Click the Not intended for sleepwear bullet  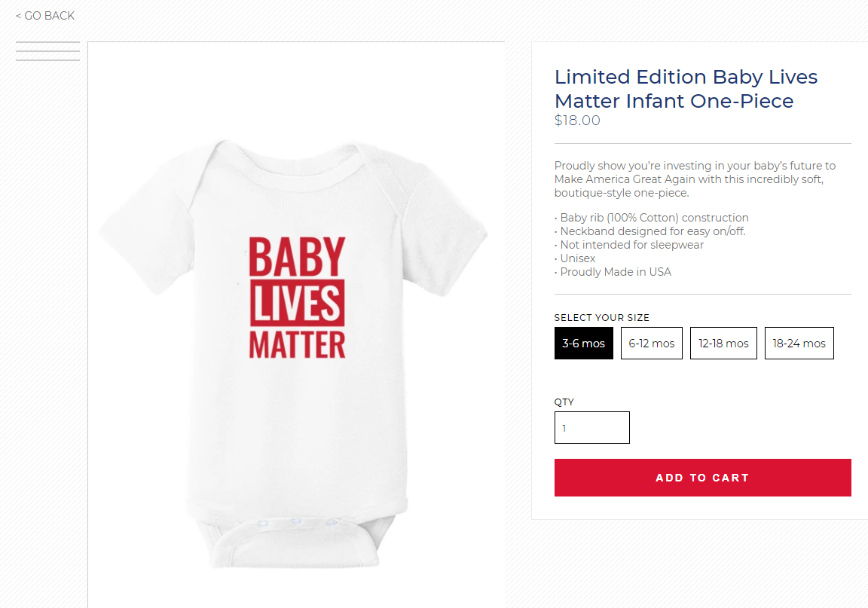coord(629,245)
